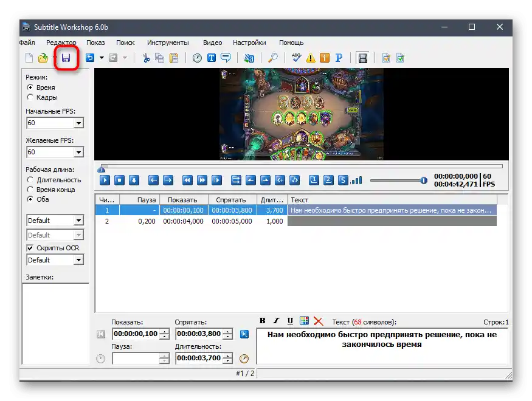Screen dimensions: 532x401
Task: Uncheck the Скрипты OCR checkbox
Action: coord(30,248)
